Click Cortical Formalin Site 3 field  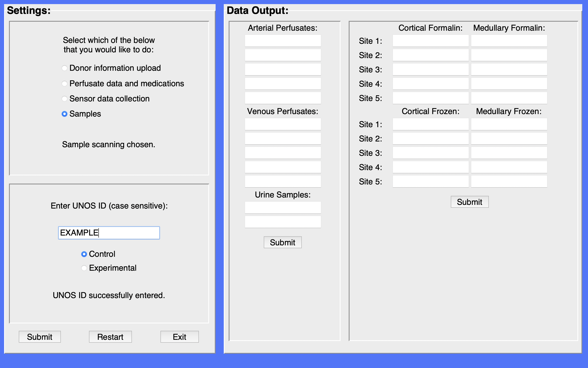click(431, 70)
